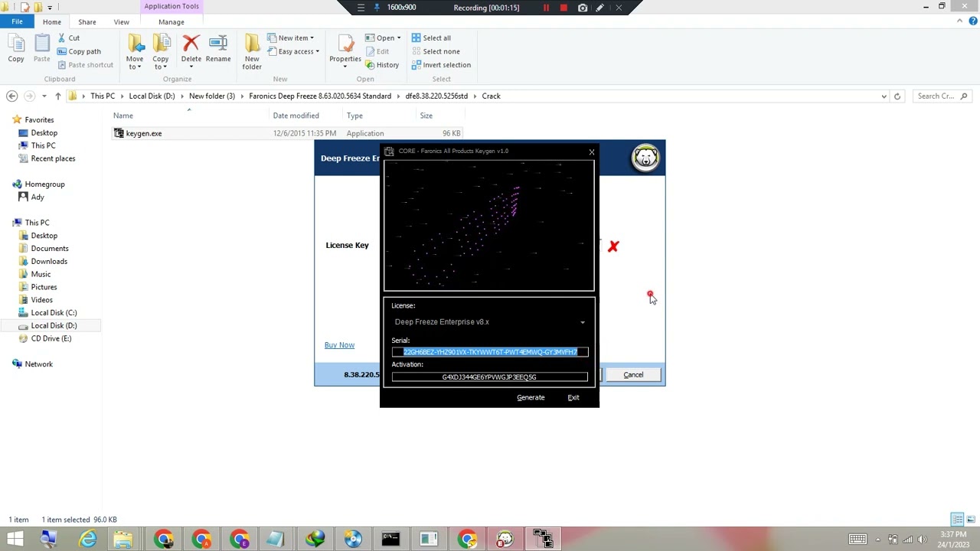Image resolution: width=980 pixels, height=551 pixels.
Task: Open File Explorer from the taskbar
Action: pos(124,540)
